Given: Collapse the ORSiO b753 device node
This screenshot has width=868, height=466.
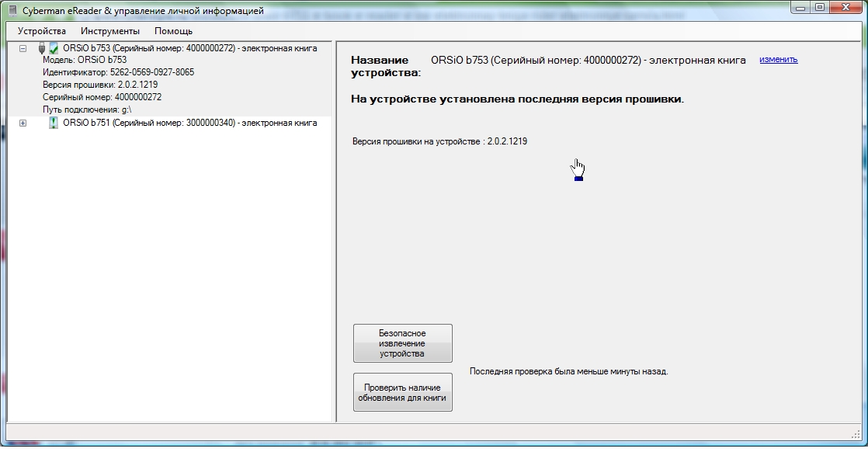Looking at the screenshot, I should pyautogui.click(x=23, y=49).
